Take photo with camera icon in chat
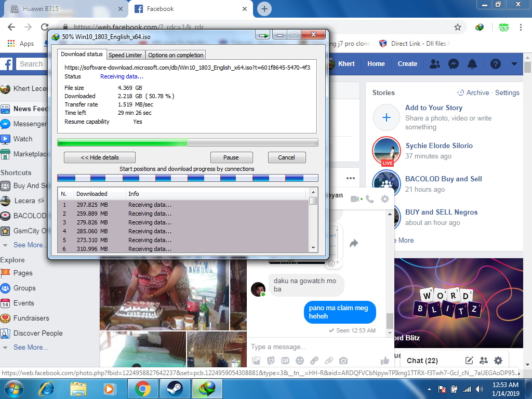The width and height of the screenshot is (532, 399). tap(343, 361)
